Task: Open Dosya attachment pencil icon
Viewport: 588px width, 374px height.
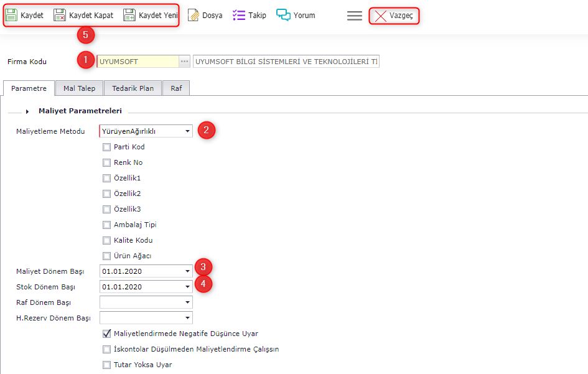Action: click(x=194, y=16)
